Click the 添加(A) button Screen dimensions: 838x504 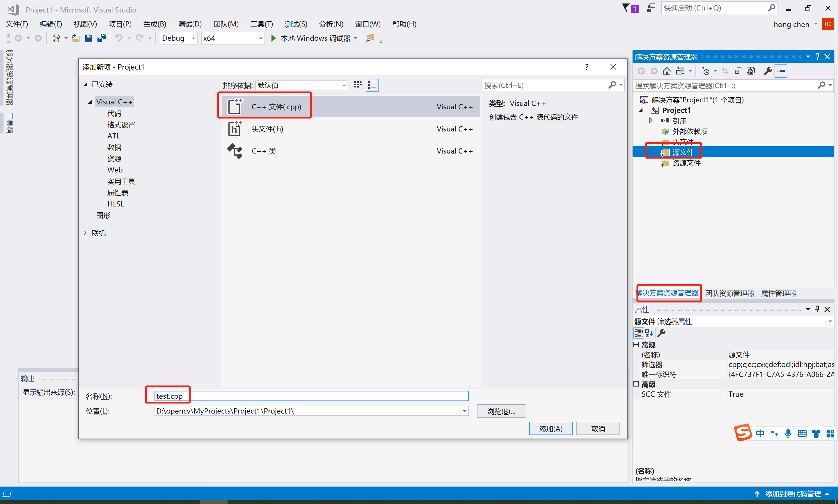pyautogui.click(x=551, y=429)
